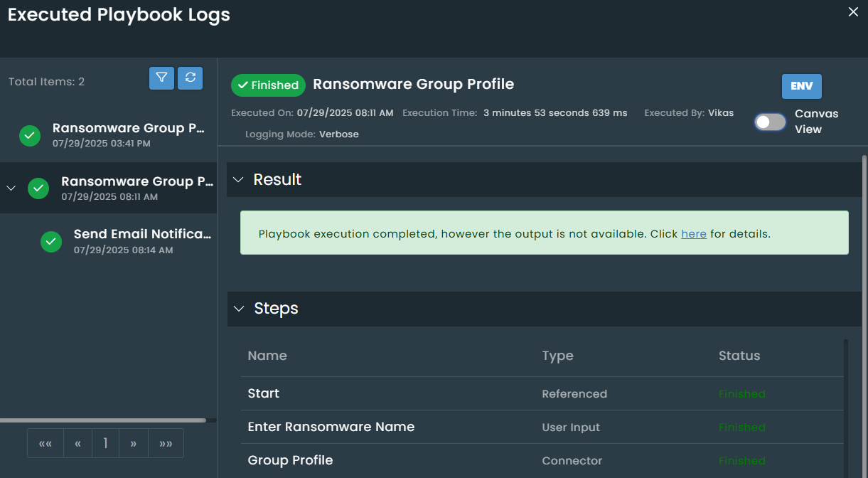Collapse the expanded 08:11 AM playbook entry
This screenshot has width=868, height=478.
tap(11, 188)
